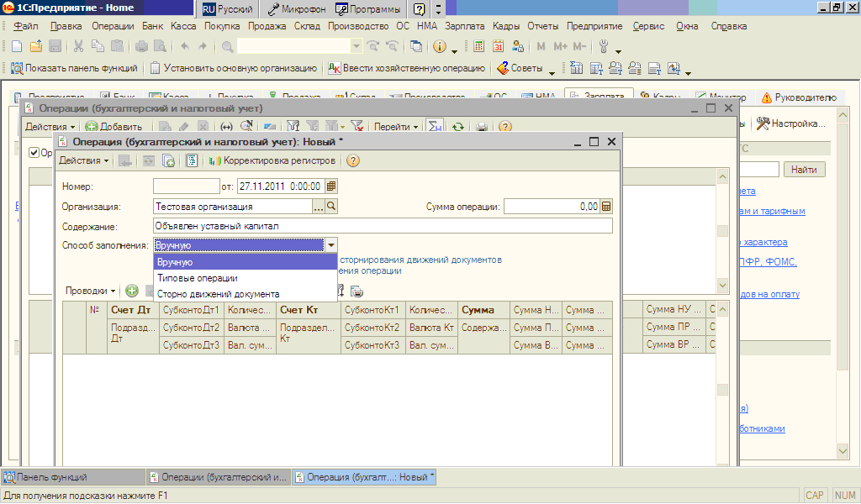Click the help icon in Операция form toolbar
Screen dimensions: 861x504
[353, 160]
